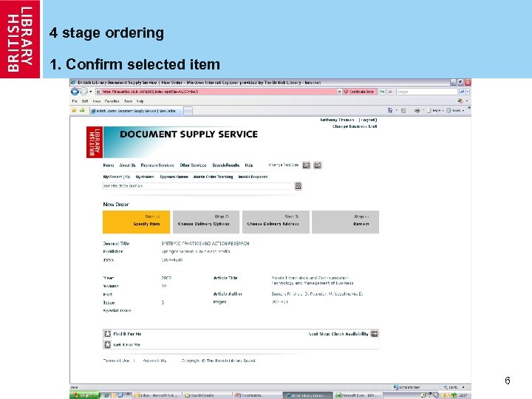Open the site Help navigation link
Screen dimensions: 532x399
pyautogui.click(x=249, y=166)
